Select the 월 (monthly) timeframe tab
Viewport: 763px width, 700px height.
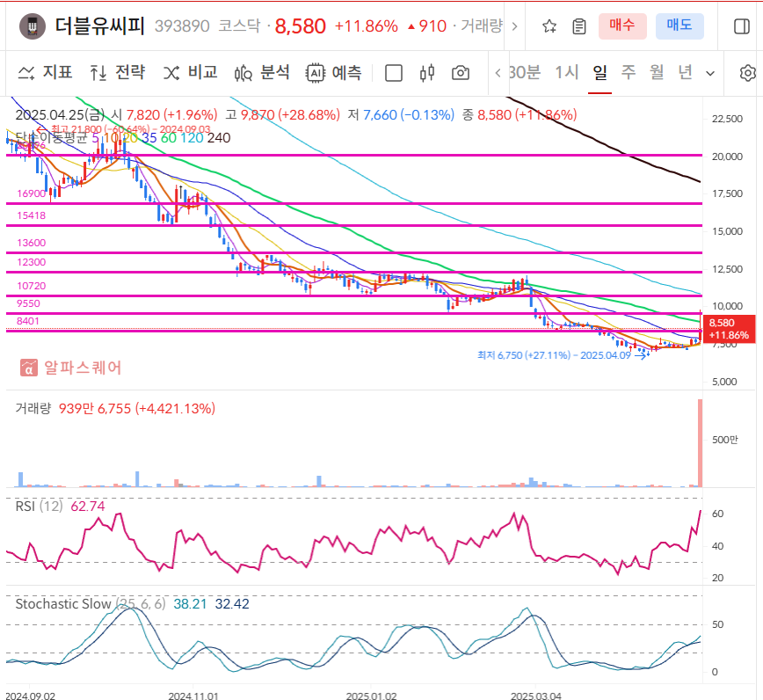point(655,75)
